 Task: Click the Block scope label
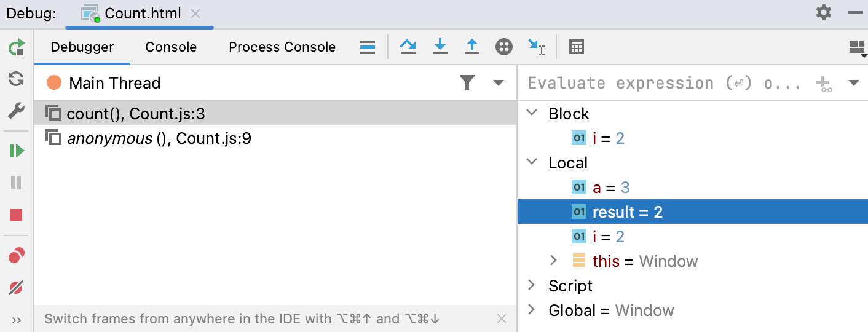tap(569, 114)
